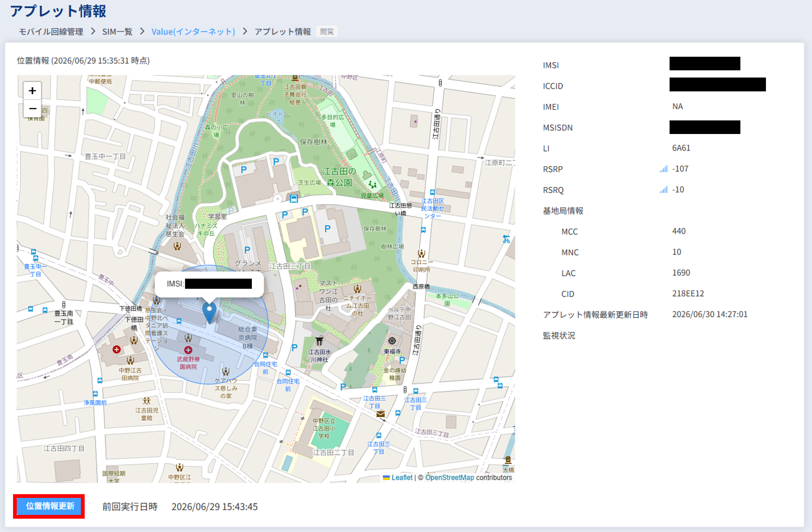Click the RSRP signal strength icon
812x532 pixels.
pyautogui.click(x=663, y=169)
